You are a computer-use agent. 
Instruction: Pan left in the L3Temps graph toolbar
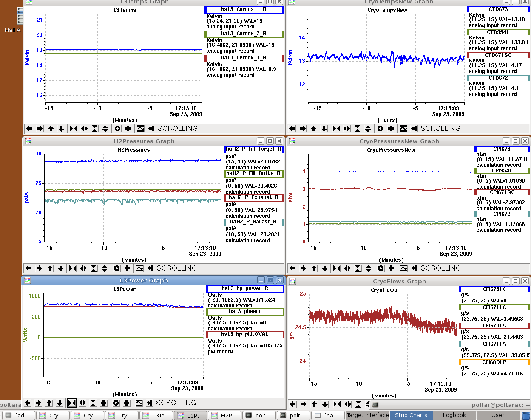tap(29, 129)
